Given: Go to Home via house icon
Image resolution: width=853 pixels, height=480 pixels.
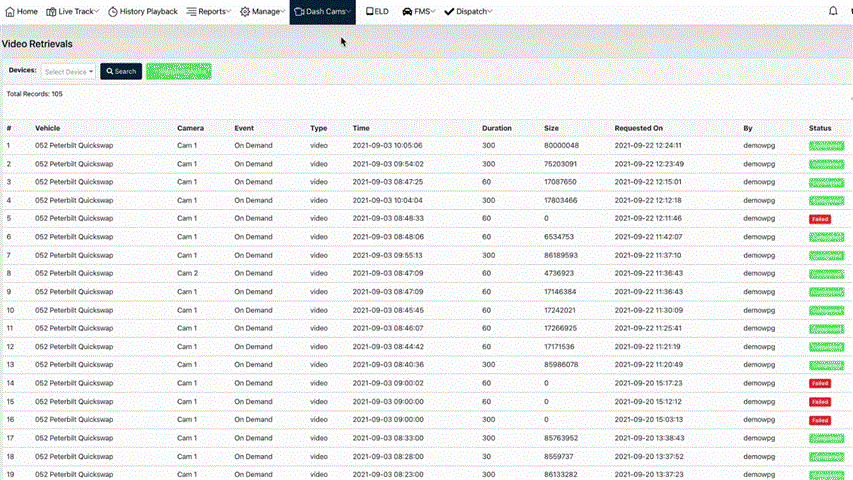Looking at the screenshot, I should point(10,11).
